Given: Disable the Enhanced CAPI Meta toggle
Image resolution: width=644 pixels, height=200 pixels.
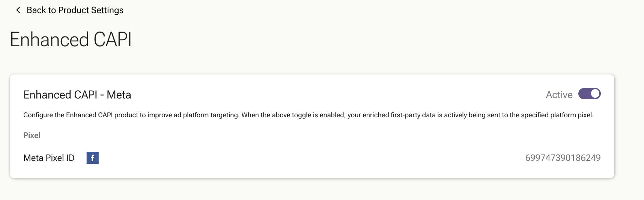Looking at the screenshot, I should [x=589, y=94].
